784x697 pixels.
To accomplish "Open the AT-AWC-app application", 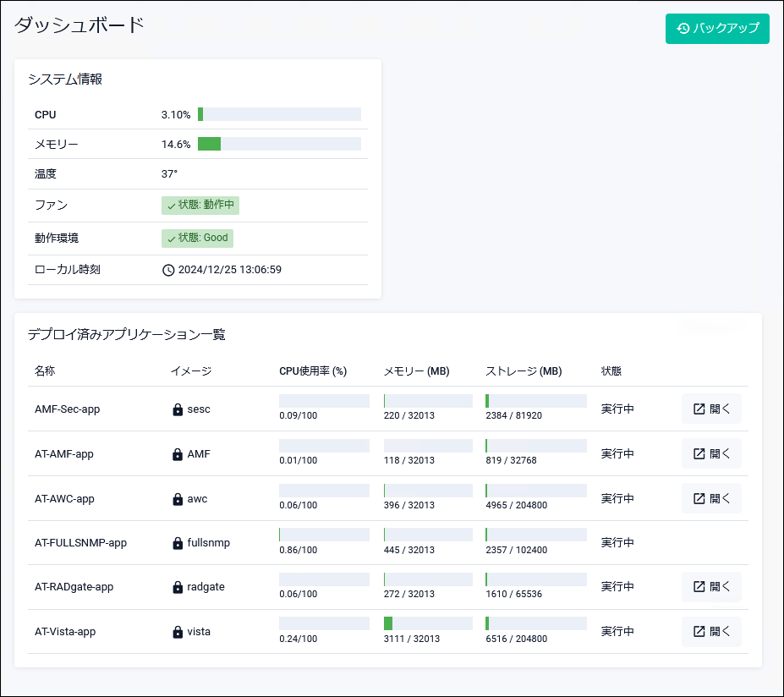I will (711, 498).
